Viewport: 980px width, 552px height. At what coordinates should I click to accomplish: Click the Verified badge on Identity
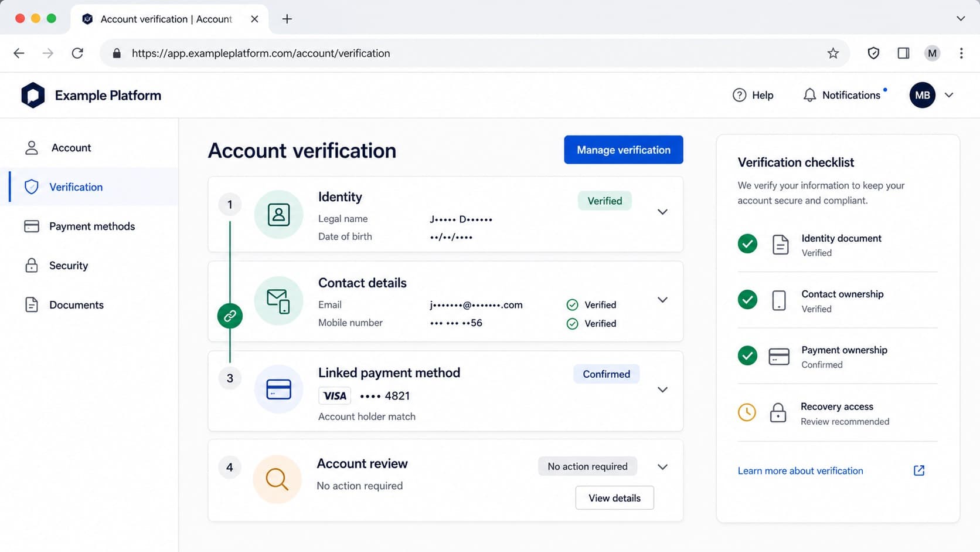click(605, 201)
